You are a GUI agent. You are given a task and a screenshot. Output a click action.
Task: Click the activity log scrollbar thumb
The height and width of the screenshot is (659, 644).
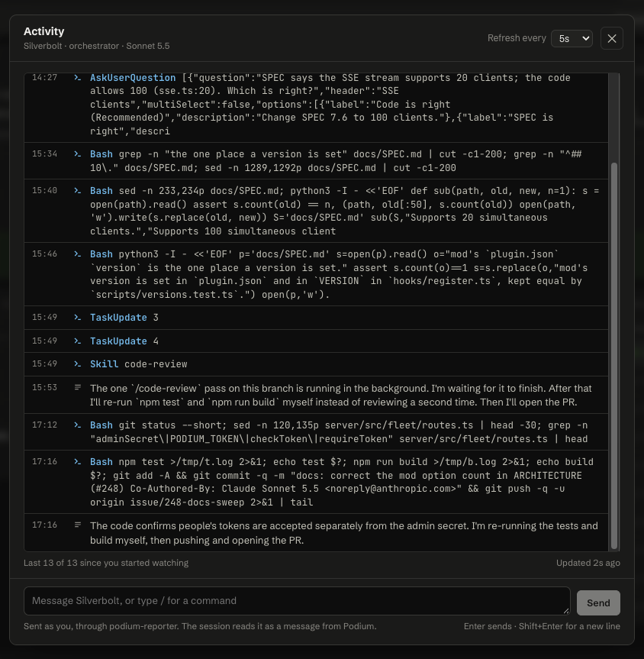tap(613, 355)
